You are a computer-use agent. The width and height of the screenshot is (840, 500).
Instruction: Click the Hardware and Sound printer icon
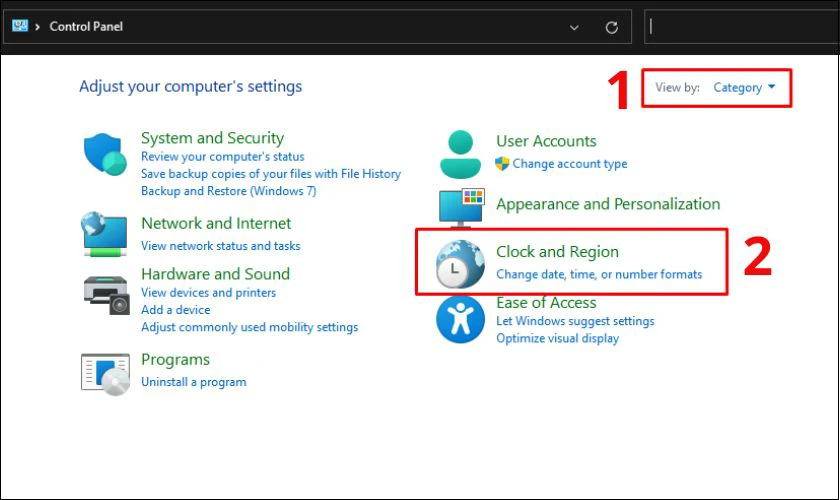[107, 295]
